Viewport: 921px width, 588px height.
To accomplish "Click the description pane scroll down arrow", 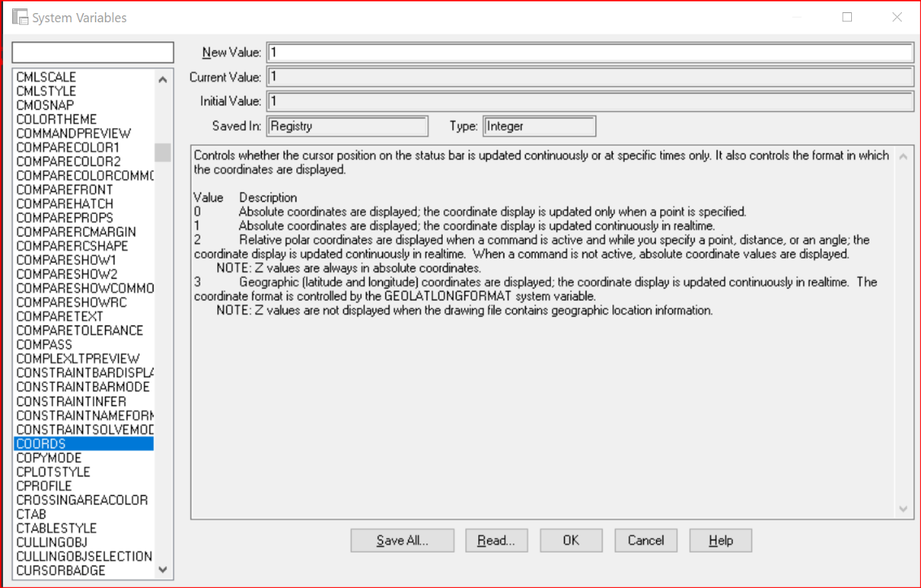I will [903, 509].
